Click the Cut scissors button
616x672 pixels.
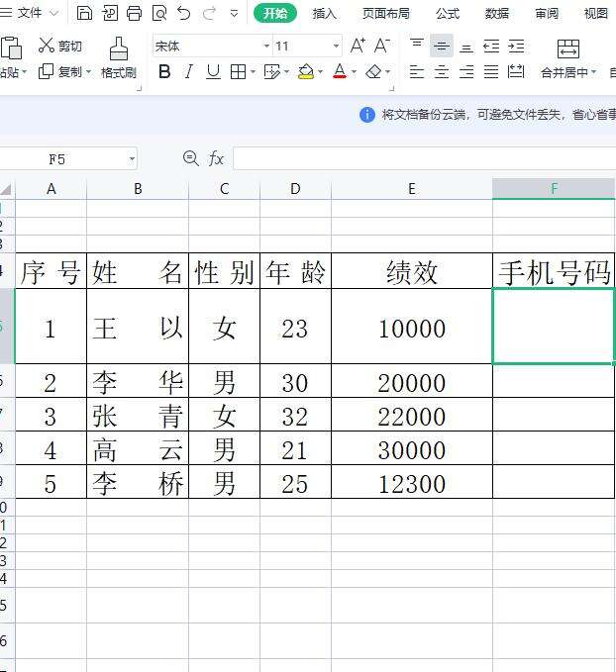[60, 46]
